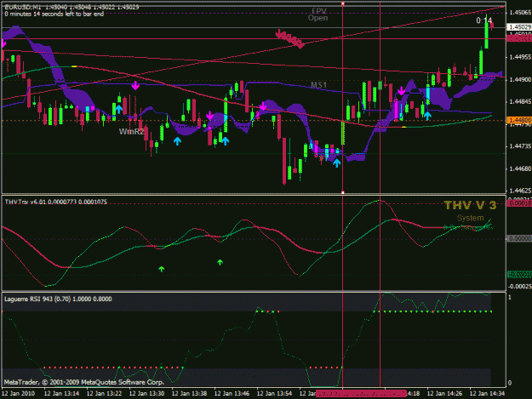Screen dimensions: 532x399
Task: Click the 1.44845 price scale value
Action: pos(520,102)
